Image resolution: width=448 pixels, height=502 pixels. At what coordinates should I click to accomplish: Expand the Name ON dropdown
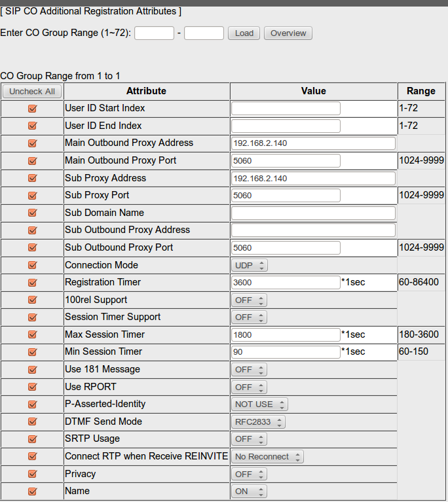[x=250, y=492]
